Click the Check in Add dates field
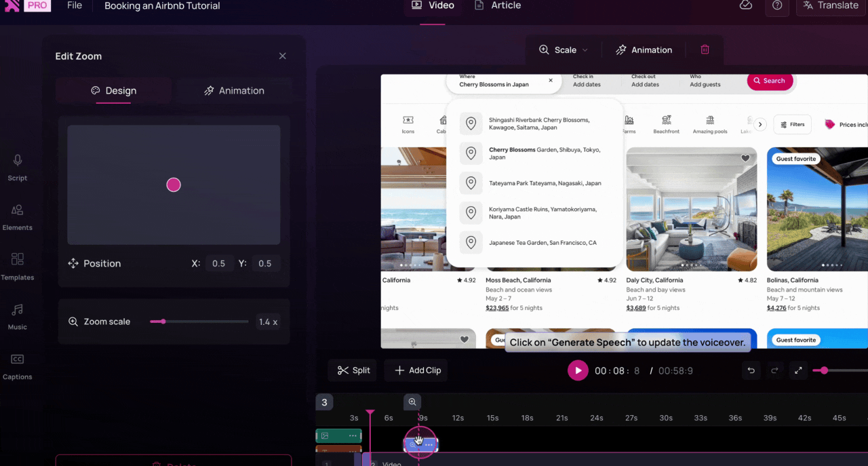Image resolution: width=868 pixels, height=466 pixels. point(587,81)
